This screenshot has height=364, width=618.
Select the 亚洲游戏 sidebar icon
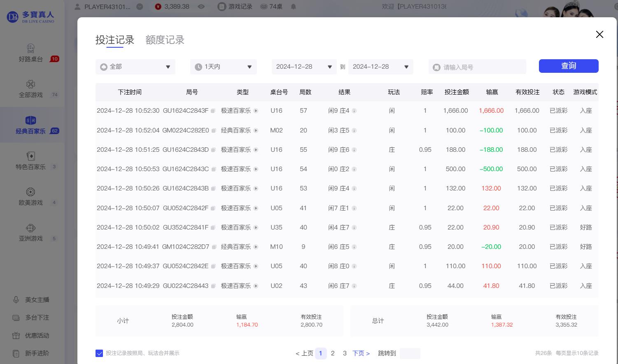pos(31,232)
